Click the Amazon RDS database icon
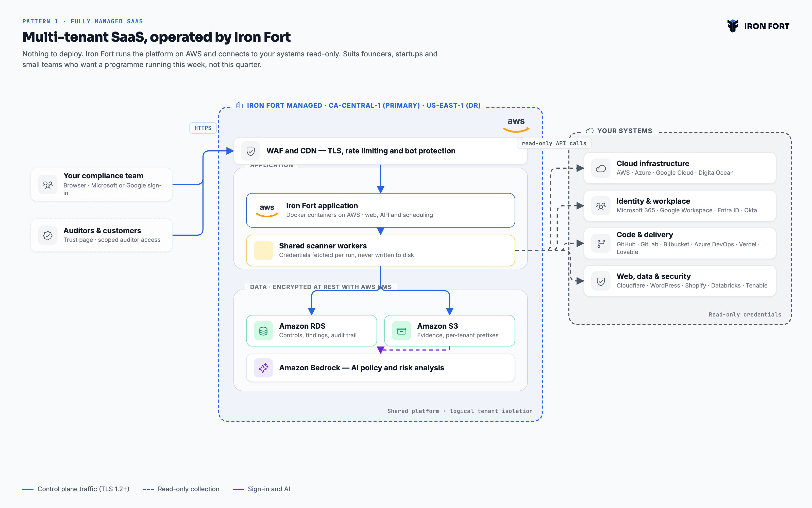The image size is (812, 508). tap(263, 331)
